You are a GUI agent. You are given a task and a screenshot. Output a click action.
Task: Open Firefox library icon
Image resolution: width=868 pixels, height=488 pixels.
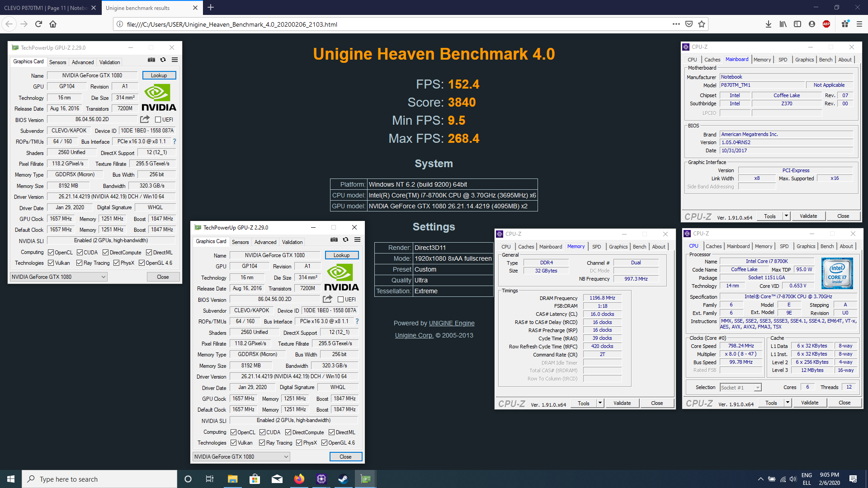[x=783, y=24]
